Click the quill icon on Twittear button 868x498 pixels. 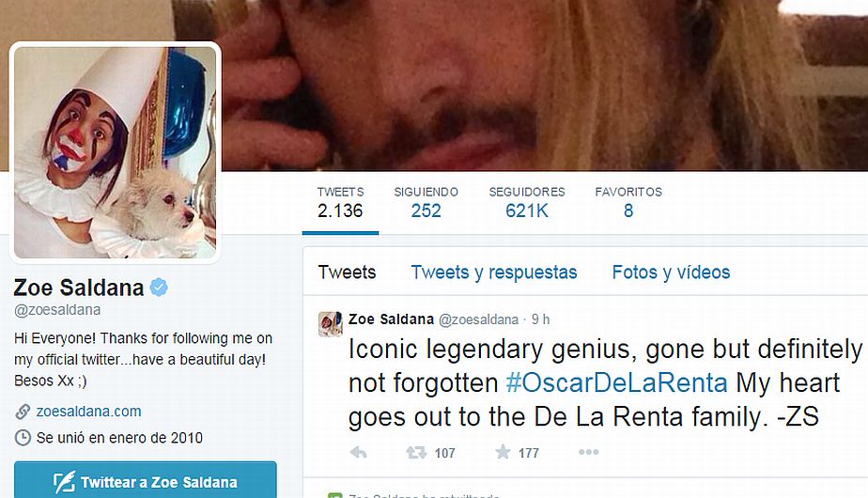(x=64, y=482)
